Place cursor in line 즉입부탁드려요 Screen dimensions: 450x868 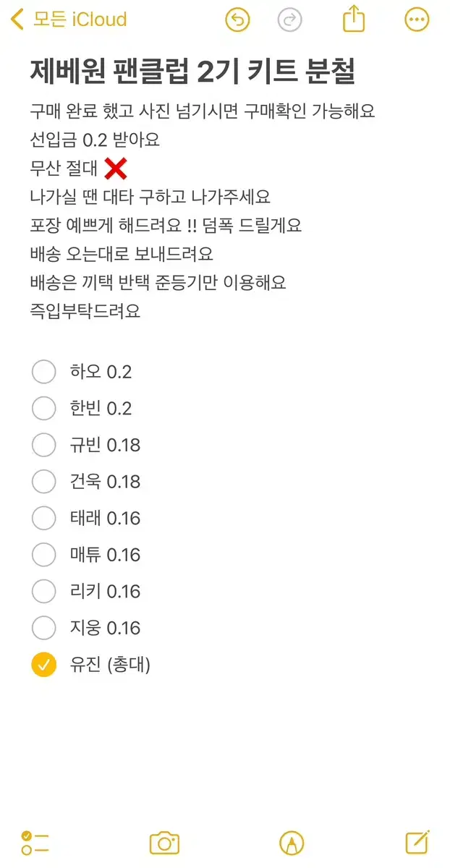tap(85, 311)
